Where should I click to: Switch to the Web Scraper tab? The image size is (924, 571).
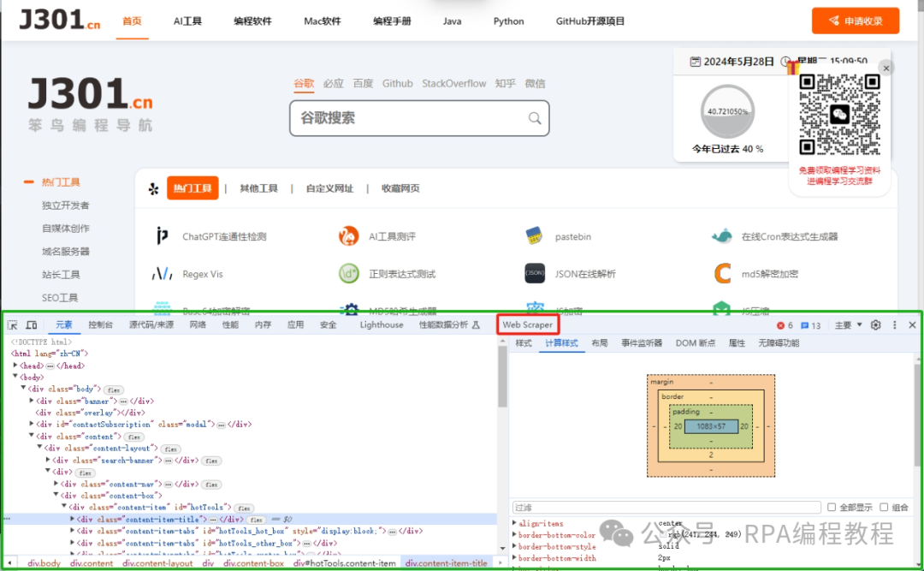[x=527, y=325]
